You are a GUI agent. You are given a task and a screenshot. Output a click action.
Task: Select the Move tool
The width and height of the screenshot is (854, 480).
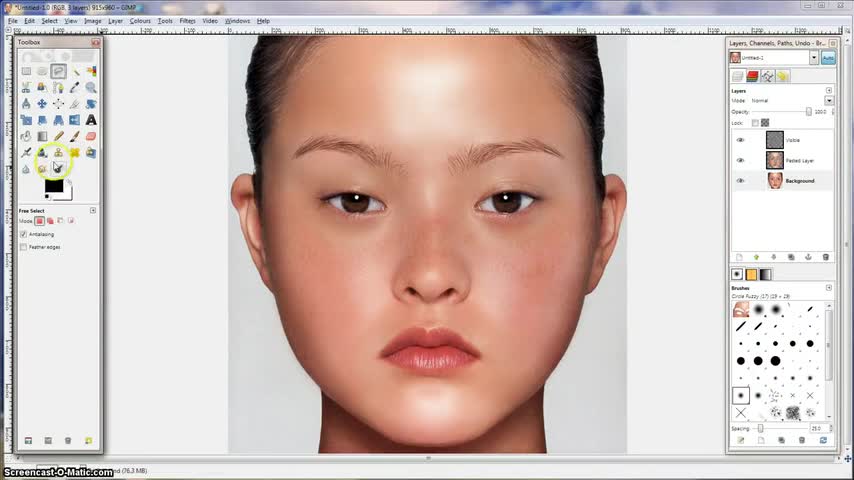pyautogui.click(x=42, y=104)
